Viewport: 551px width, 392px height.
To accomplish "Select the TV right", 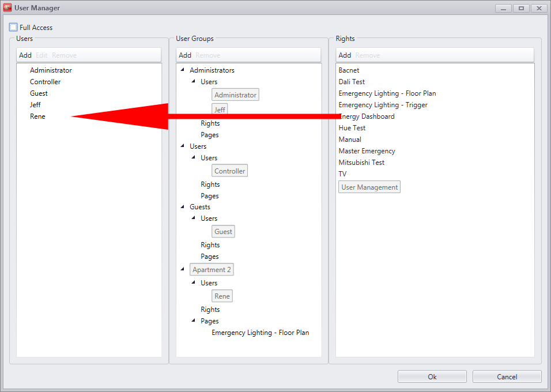I will (x=342, y=174).
